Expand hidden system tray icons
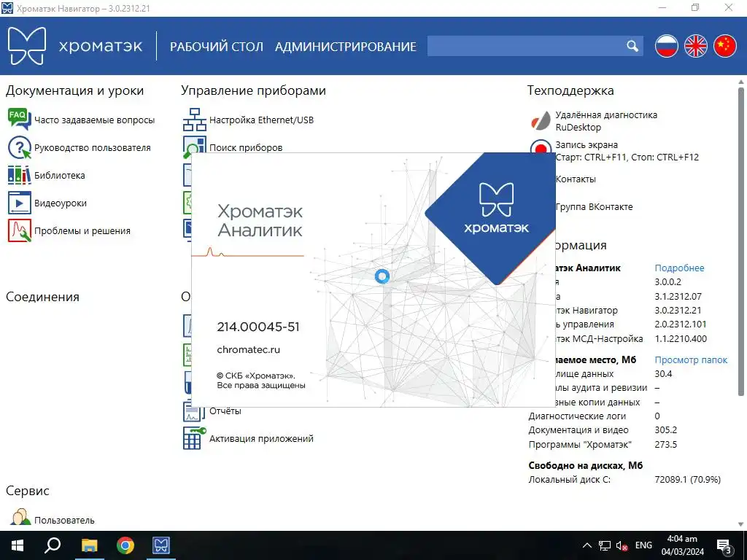Screen dimensions: 747x560 point(587,545)
